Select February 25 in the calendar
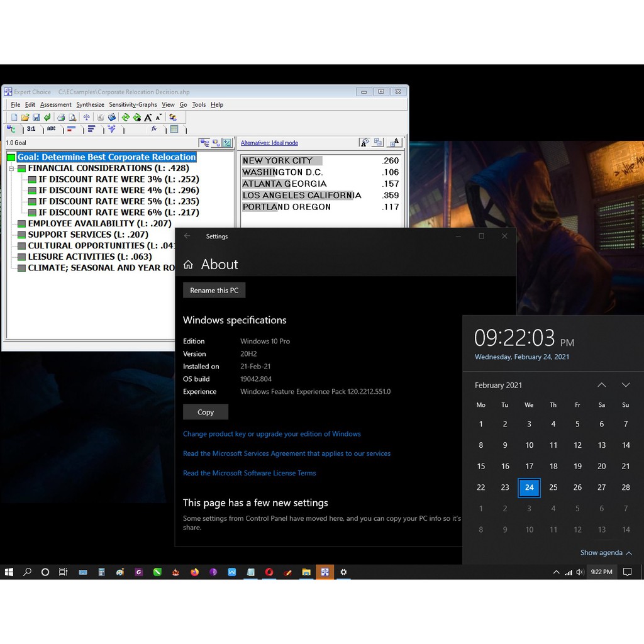The height and width of the screenshot is (644, 644). (553, 487)
